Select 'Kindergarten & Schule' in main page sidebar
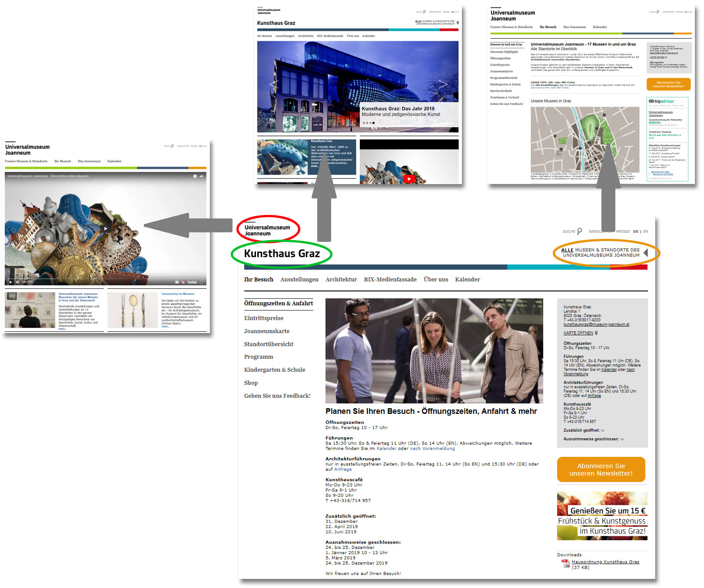The height and width of the screenshot is (588, 704). [275, 370]
